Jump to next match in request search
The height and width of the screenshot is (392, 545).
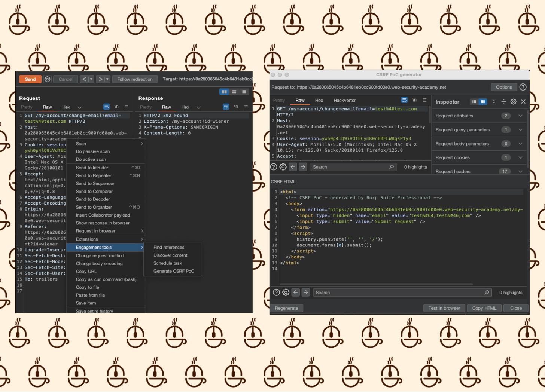coord(303,167)
